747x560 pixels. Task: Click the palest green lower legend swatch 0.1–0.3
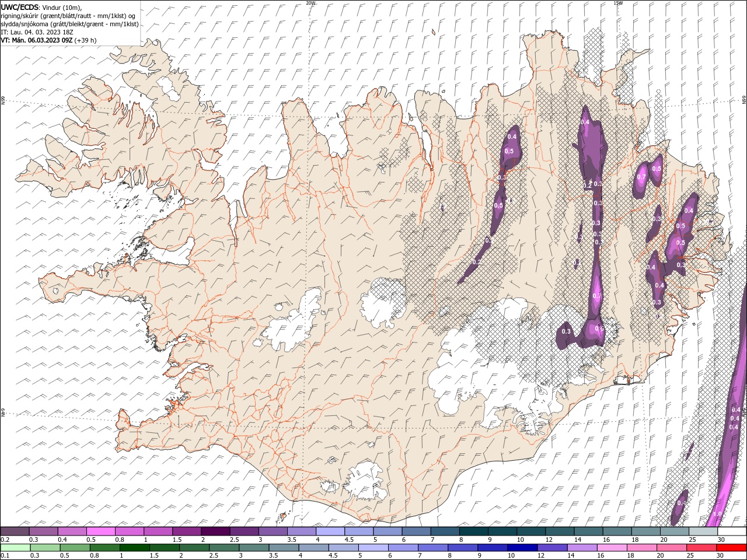coord(15,548)
